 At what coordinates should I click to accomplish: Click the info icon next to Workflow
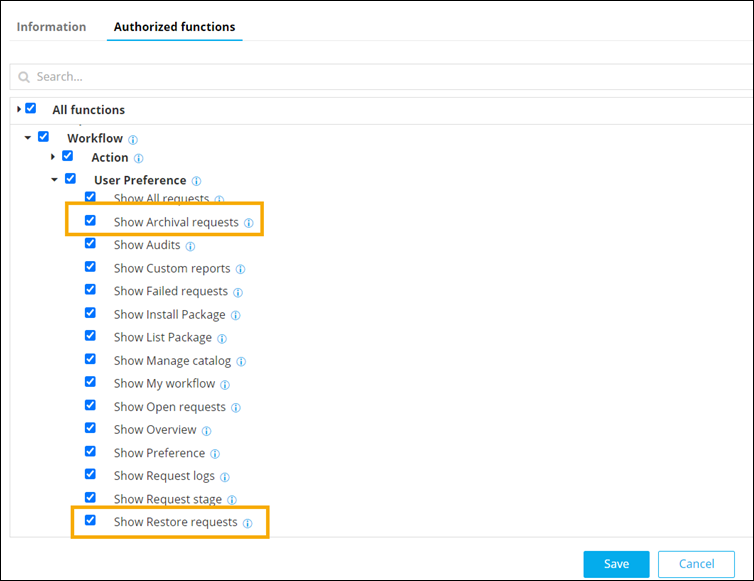pyautogui.click(x=133, y=139)
